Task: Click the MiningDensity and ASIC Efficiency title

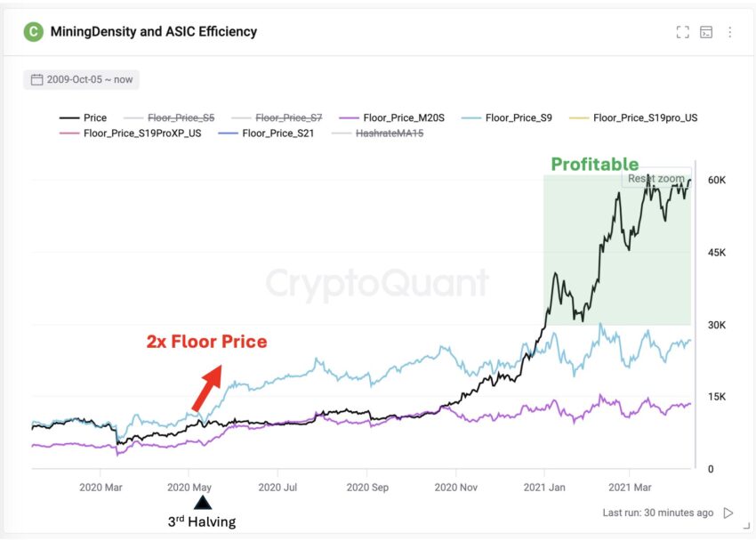Action: click(x=154, y=32)
